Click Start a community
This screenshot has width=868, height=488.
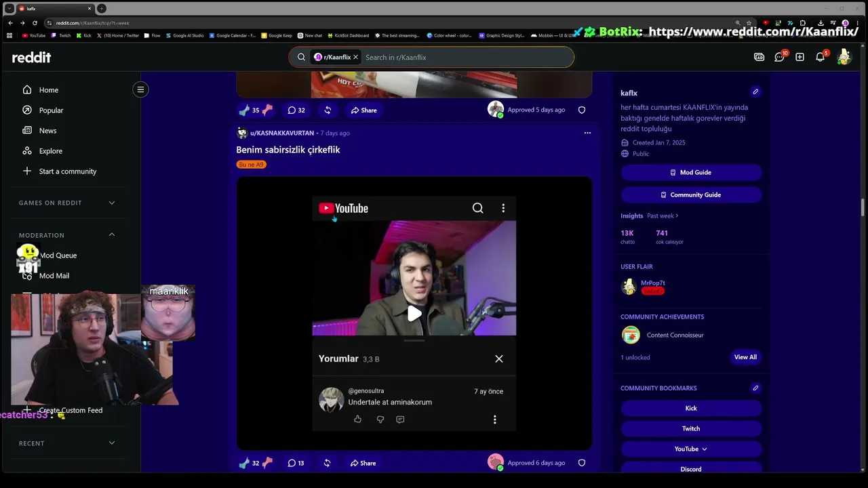tap(68, 171)
